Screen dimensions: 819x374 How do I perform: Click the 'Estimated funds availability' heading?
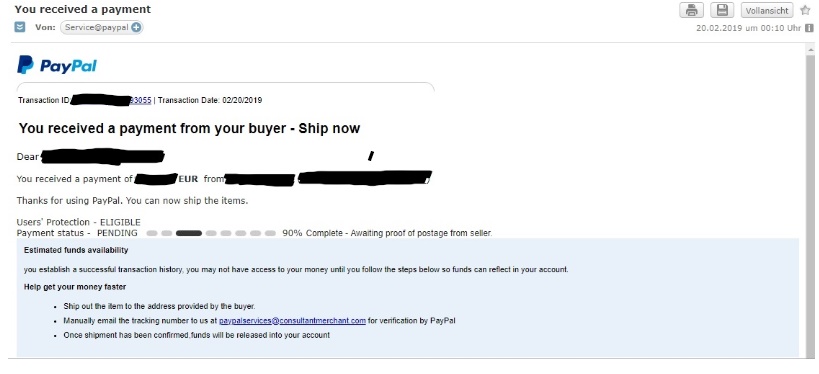76,250
